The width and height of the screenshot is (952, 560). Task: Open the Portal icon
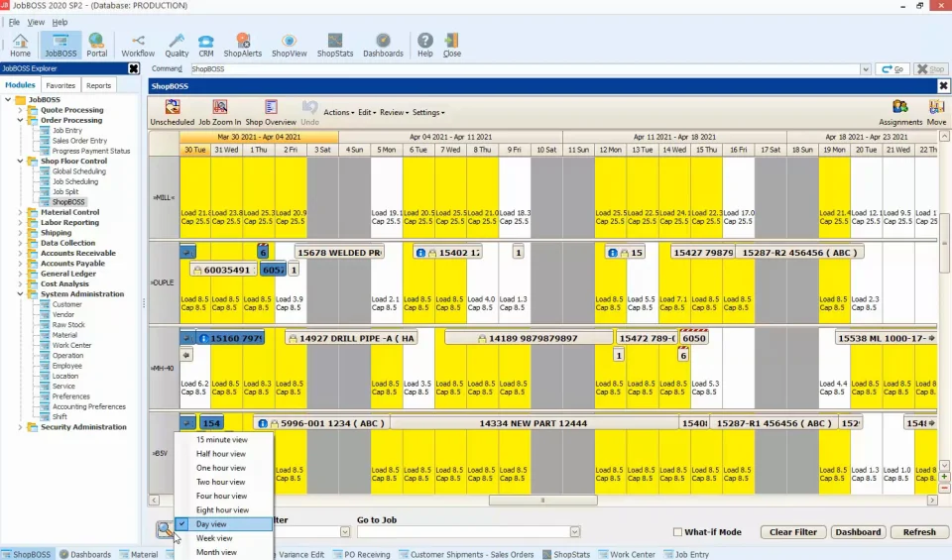[x=96, y=46]
